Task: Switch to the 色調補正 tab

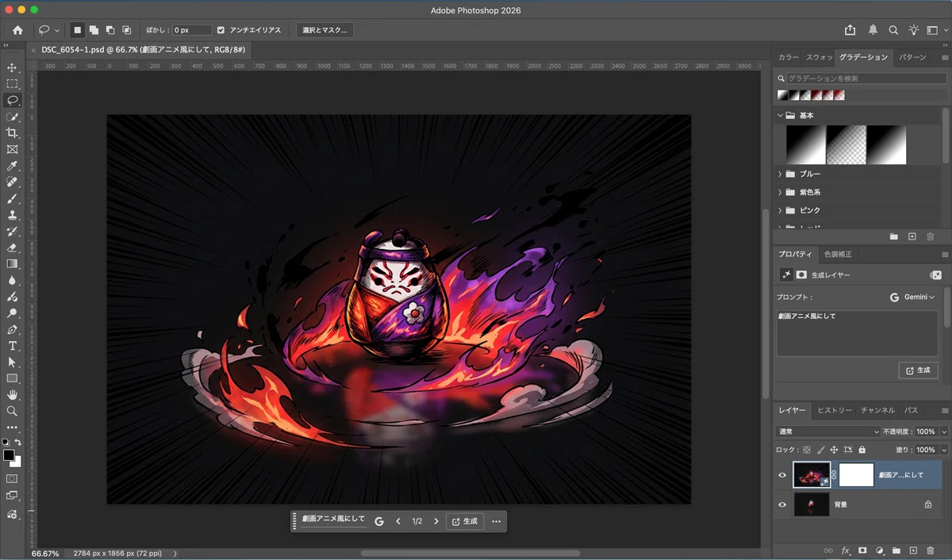Action: [838, 254]
